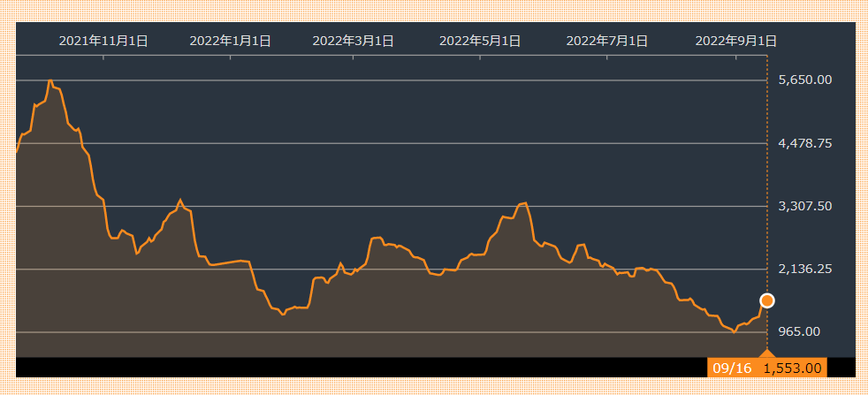868x395 pixels.
Task: Click the 4,478.75 price axis label
Action: [x=805, y=143]
